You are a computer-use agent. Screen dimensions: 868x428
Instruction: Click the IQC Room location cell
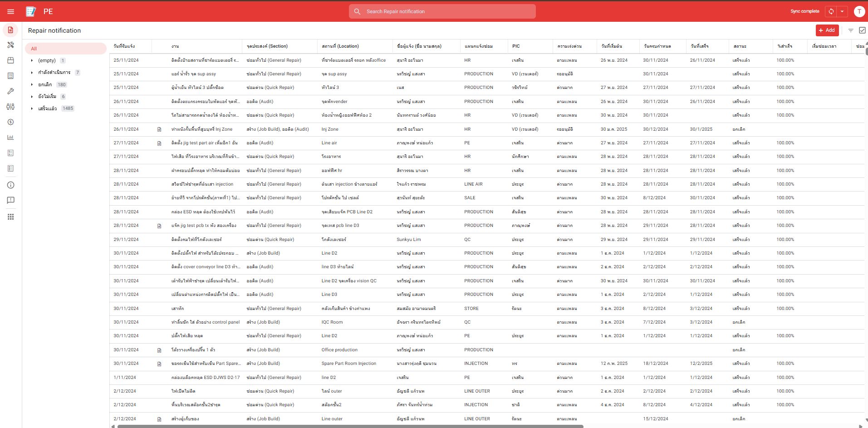click(332, 322)
